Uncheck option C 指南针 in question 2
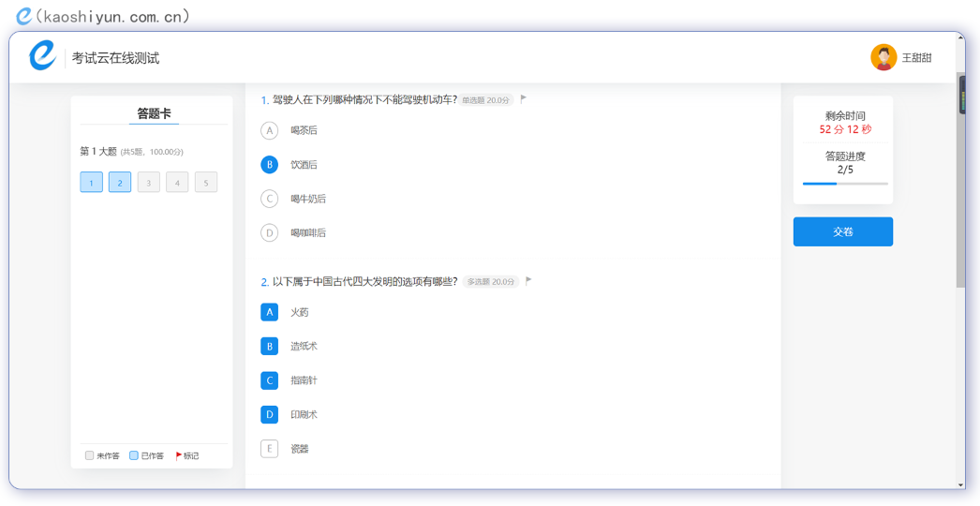Viewport: 980px width, 506px height. click(270, 380)
